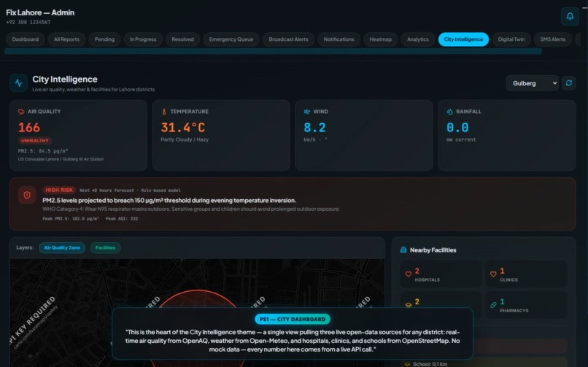Image resolution: width=588 pixels, height=367 pixels.
Task: Click the Clinics heart icon
Action: [493, 274]
